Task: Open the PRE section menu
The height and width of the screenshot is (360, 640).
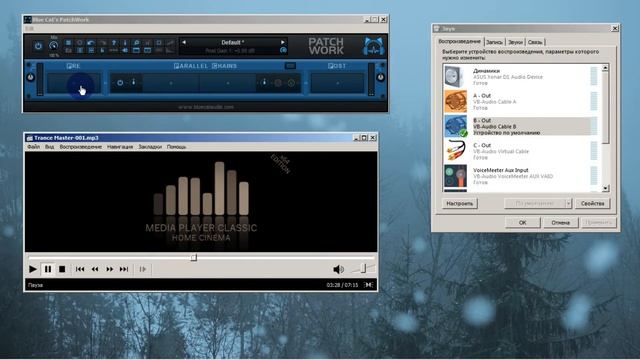Action: 73,66
